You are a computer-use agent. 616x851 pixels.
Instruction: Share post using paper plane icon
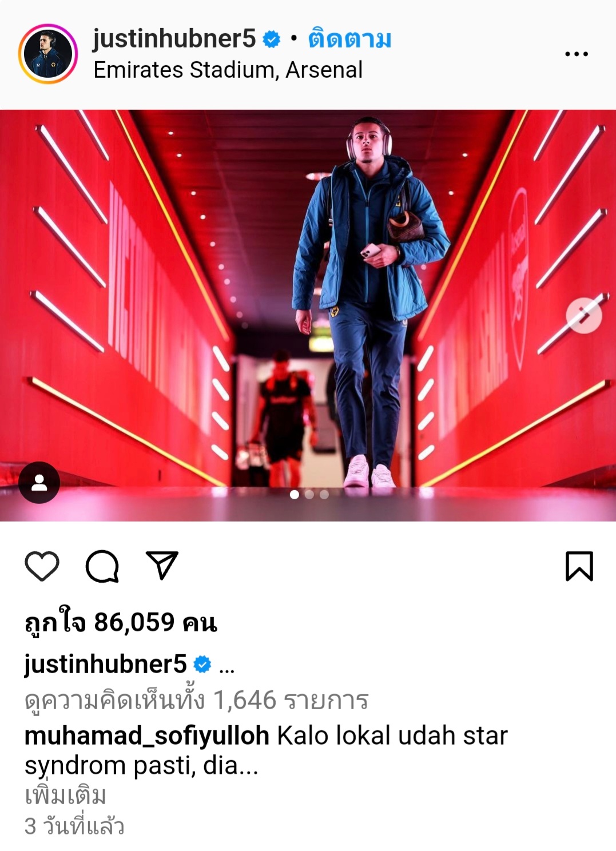162,566
